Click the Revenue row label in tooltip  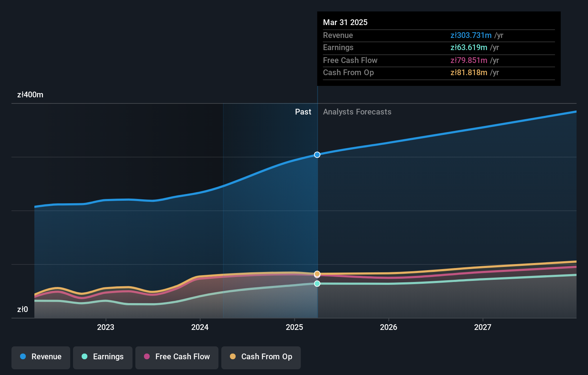[x=338, y=35]
